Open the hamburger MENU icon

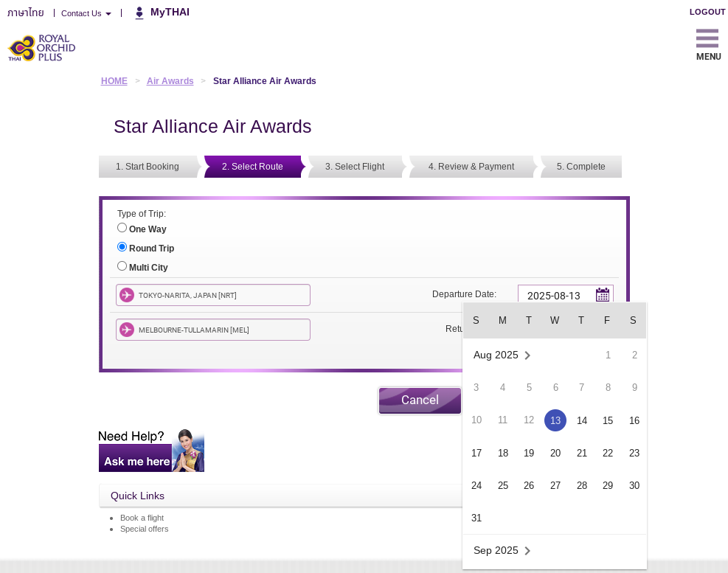707,38
